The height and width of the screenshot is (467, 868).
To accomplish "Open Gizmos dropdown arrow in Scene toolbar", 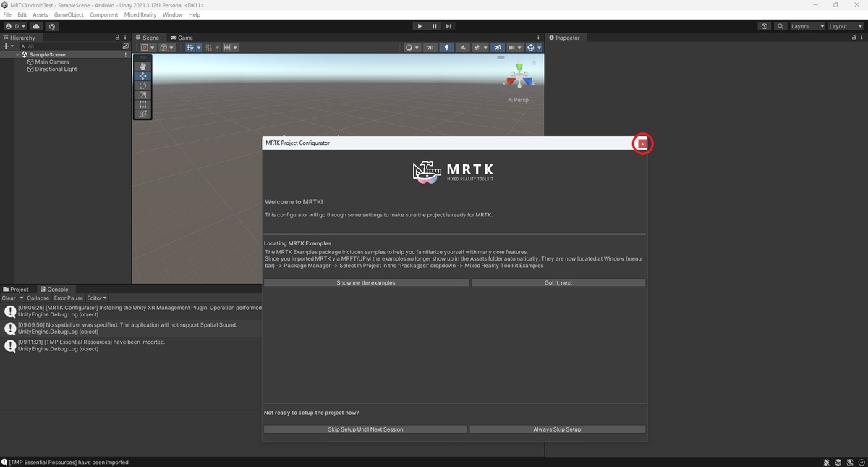I will tap(539, 47).
